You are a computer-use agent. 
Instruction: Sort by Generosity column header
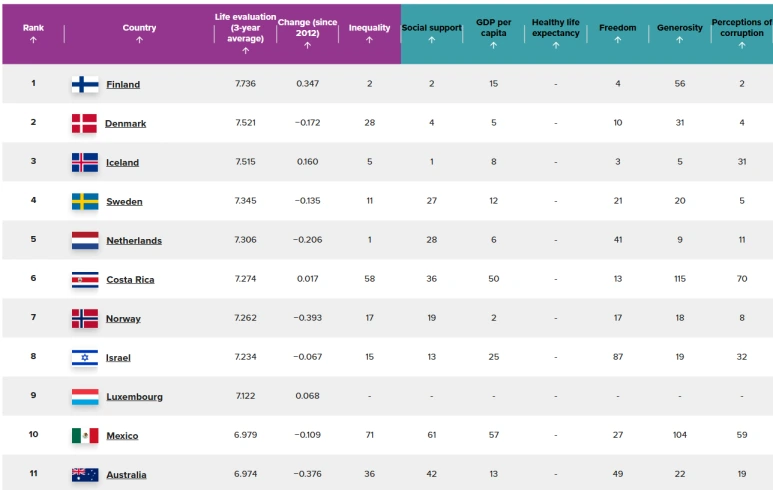(x=680, y=33)
